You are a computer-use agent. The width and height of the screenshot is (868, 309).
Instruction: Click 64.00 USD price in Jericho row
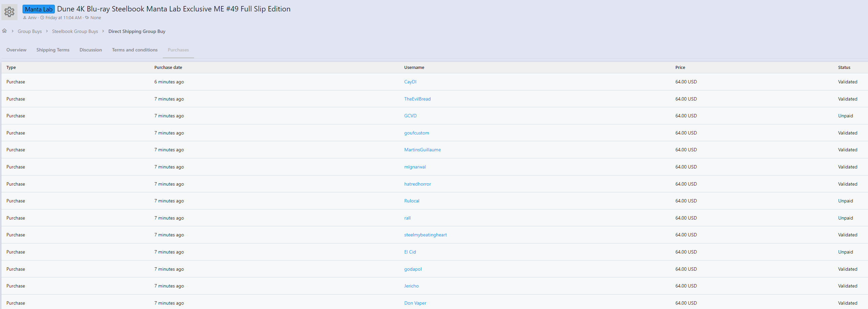pos(686,286)
